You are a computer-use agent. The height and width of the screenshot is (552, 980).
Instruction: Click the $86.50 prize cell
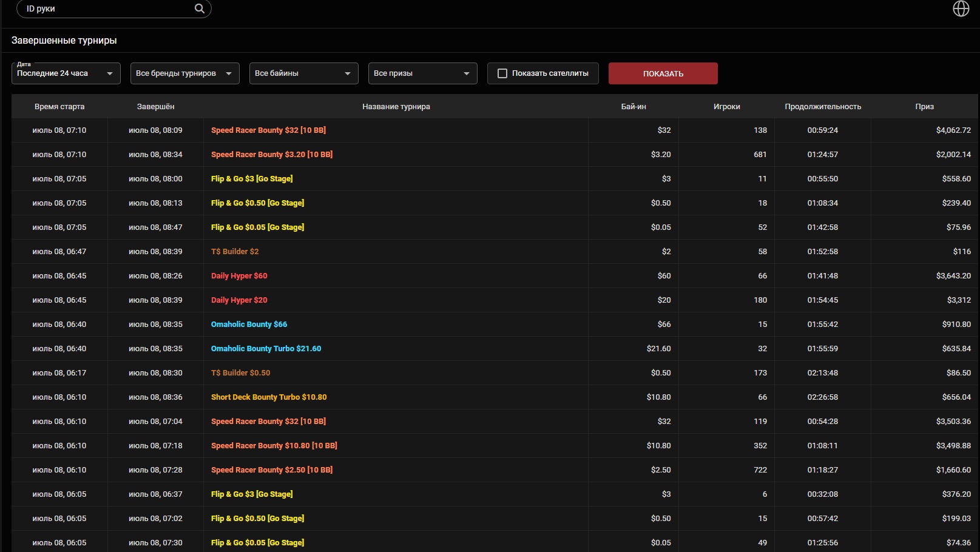(959, 373)
